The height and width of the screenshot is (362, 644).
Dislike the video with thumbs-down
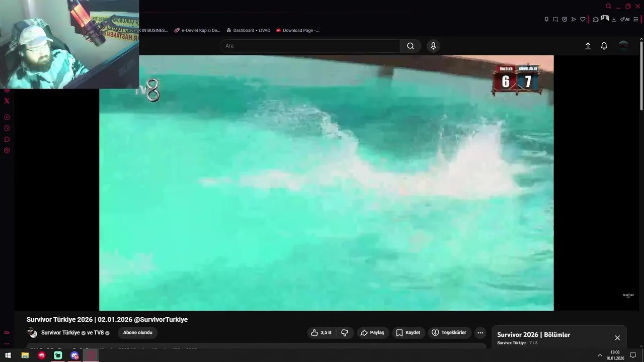point(345,333)
